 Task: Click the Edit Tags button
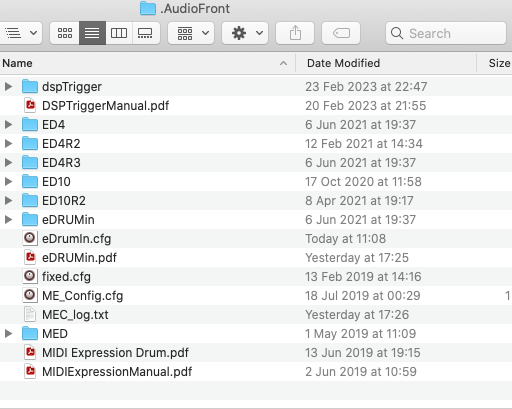pyautogui.click(x=341, y=33)
